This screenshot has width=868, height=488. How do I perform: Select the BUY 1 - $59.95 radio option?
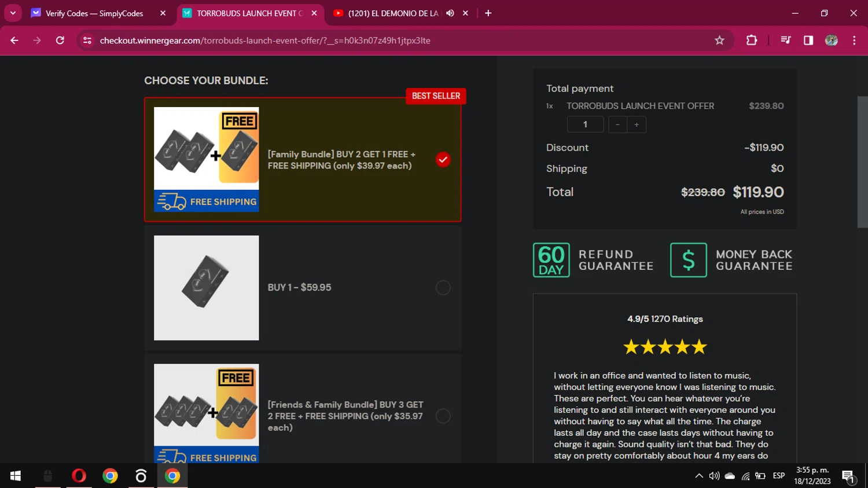443,288
